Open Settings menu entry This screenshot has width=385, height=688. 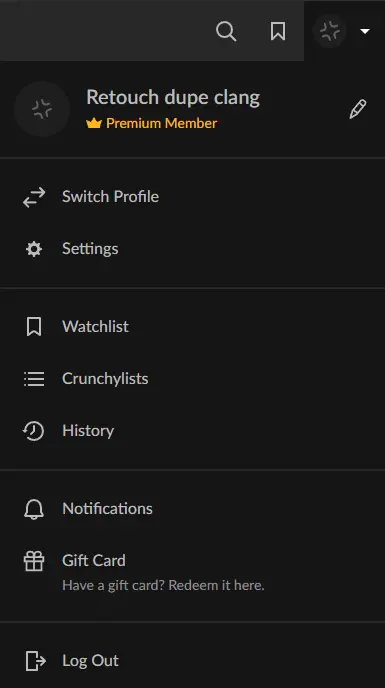192,249
